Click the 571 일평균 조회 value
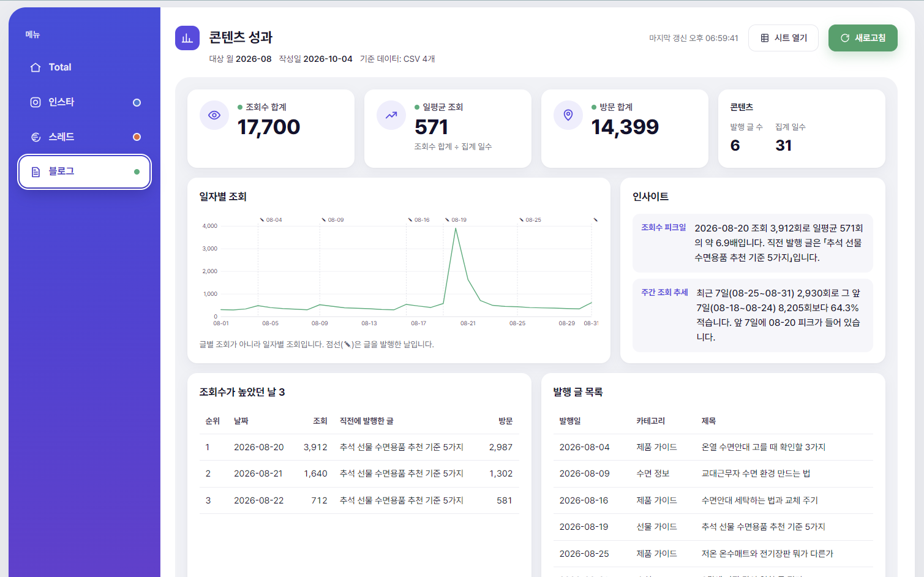 (x=431, y=127)
